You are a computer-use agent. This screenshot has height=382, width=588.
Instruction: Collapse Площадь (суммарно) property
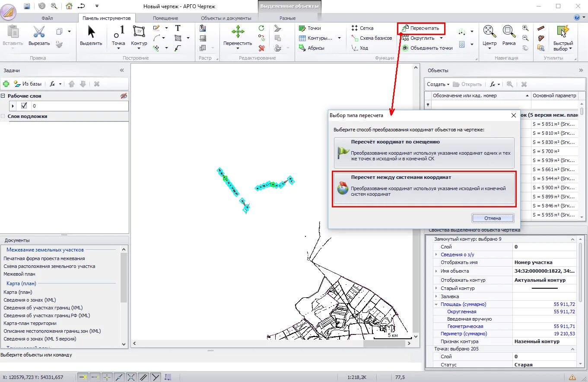pos(436,304)
